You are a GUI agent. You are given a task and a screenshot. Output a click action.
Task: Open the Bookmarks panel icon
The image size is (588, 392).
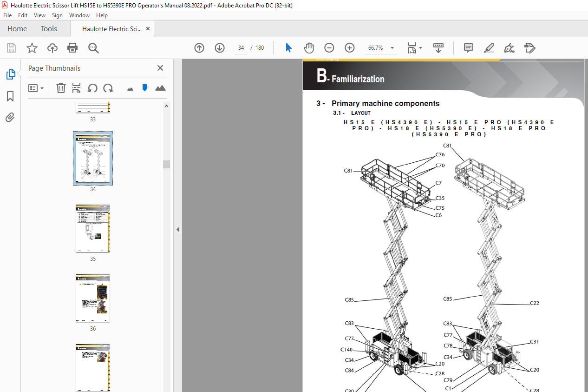pos(10,96)
